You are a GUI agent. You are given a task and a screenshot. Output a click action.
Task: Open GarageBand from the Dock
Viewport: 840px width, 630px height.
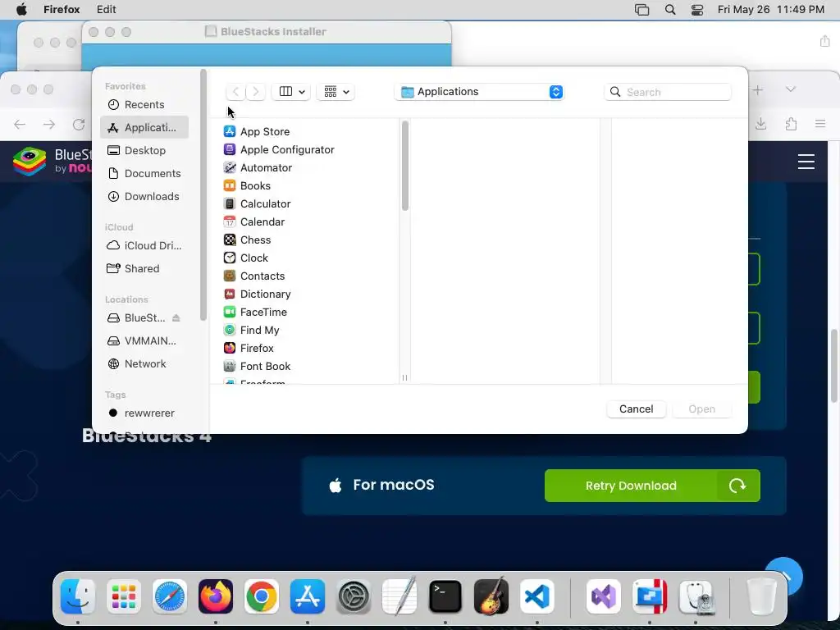tap(491, 596)
